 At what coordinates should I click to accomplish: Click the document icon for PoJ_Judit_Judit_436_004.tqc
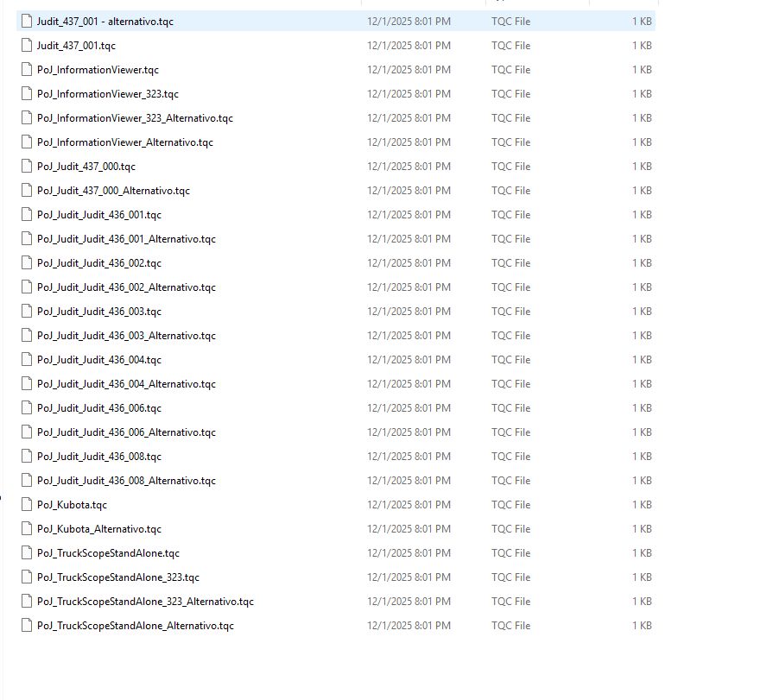point(26,359)
